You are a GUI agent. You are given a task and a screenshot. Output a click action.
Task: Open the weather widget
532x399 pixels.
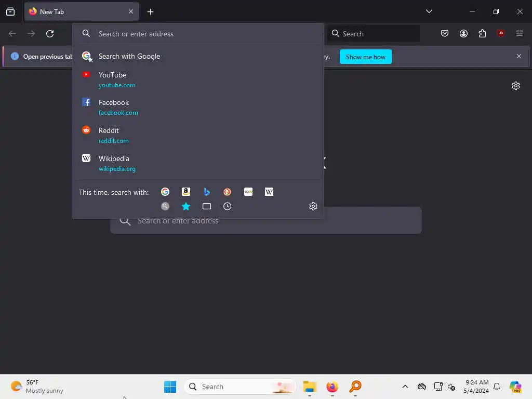point(37,387)
